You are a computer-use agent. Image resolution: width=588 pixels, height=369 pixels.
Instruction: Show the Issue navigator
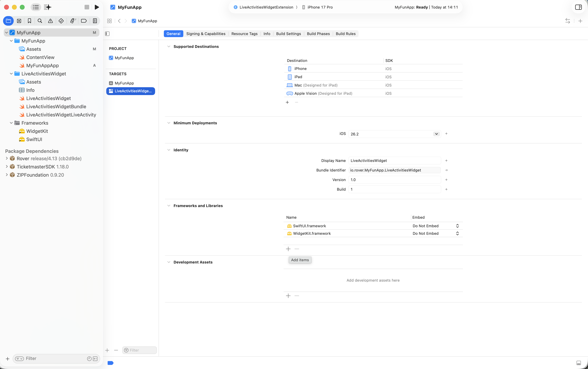[50, 21]
